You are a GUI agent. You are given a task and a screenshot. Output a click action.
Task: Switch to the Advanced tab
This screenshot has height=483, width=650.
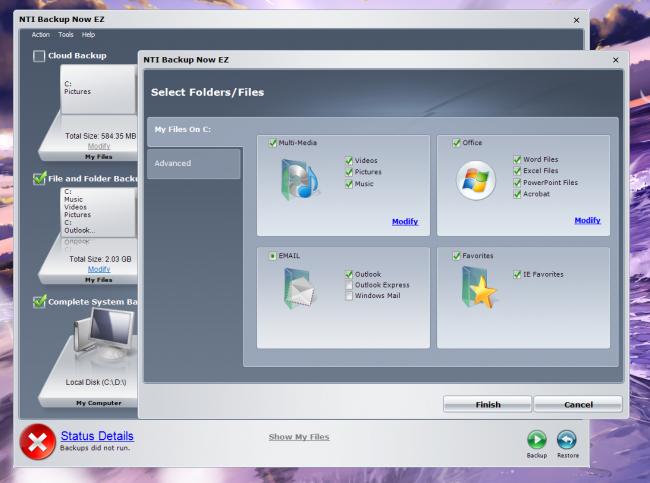point(194,164)
